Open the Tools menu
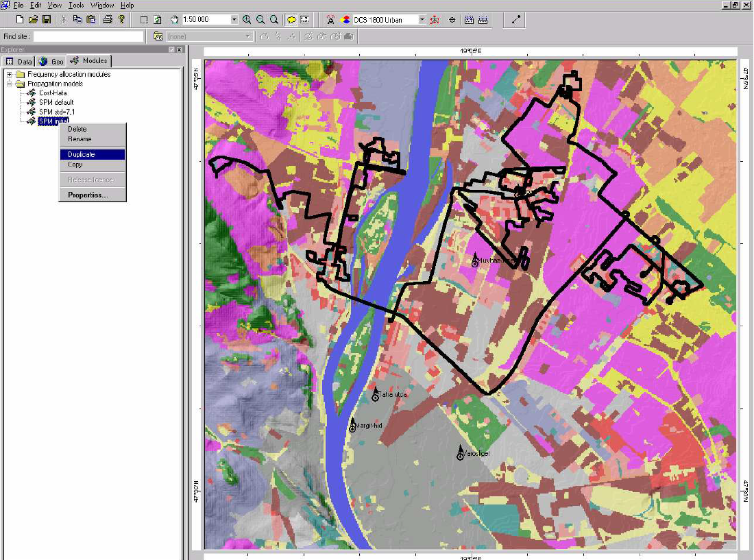The width and height of the screenshot is (754, 560). click(75, 5)
